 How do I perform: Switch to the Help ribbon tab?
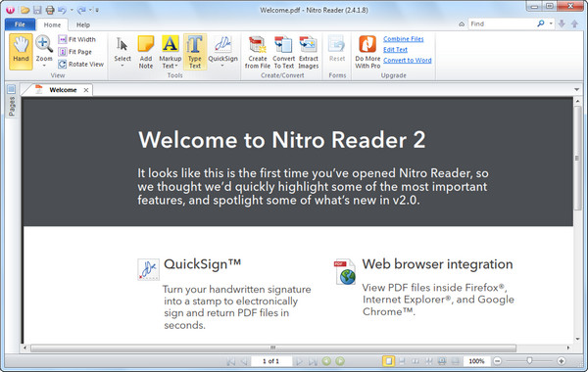tap(83, 24)
